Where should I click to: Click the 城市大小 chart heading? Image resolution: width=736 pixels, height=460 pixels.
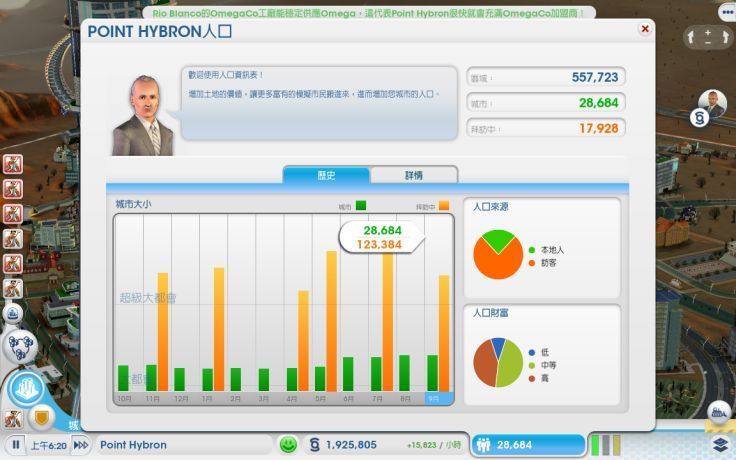pos(133,204)
